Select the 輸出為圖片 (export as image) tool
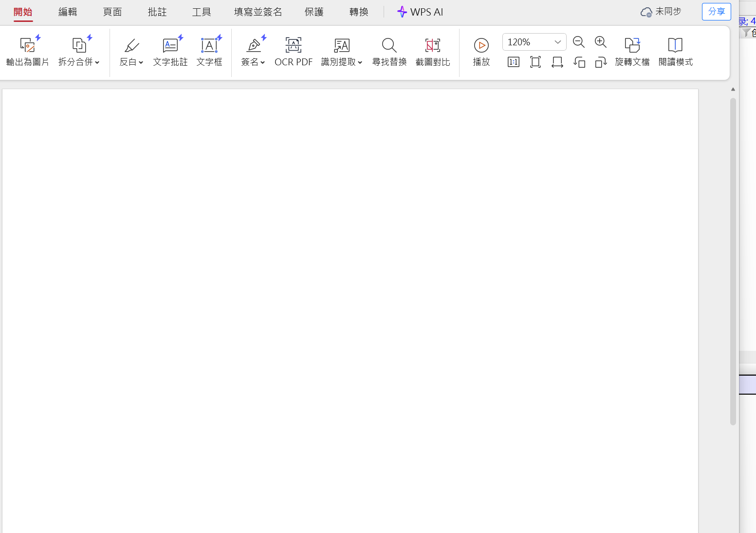The image size is (756, 533). [28, 51]
